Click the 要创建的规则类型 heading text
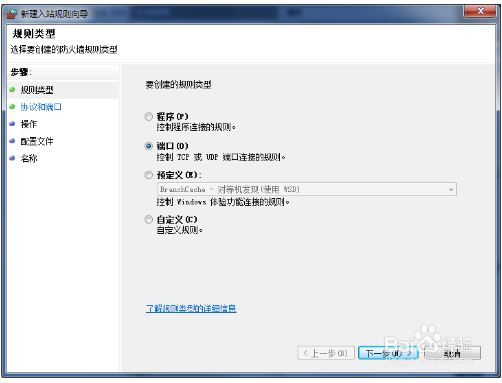 pos(178,85)
